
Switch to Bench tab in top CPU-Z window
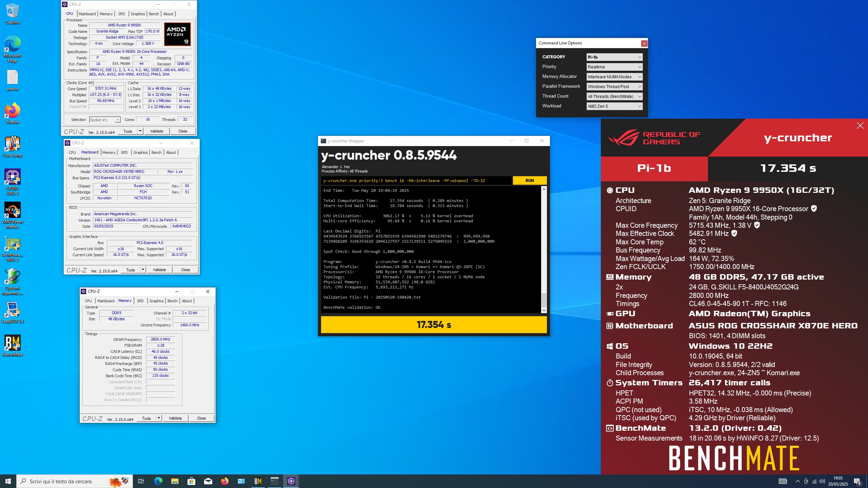click(x=154, y=14)
